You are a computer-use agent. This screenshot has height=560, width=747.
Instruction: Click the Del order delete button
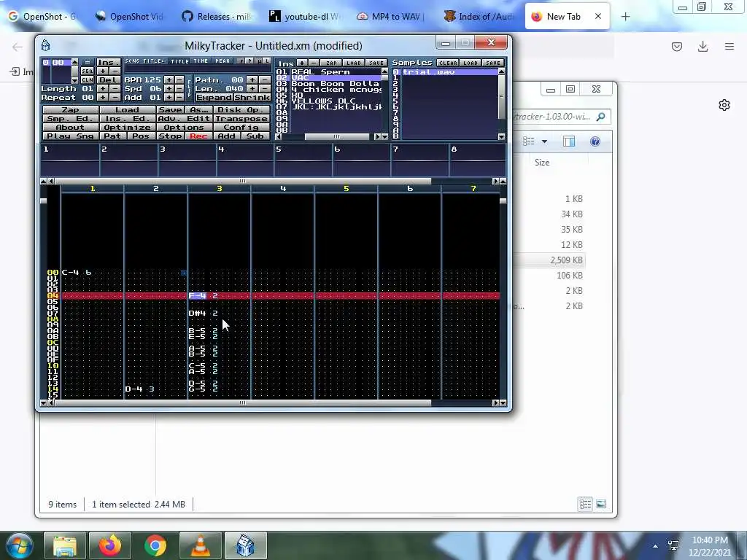click(x=108, y=79)
